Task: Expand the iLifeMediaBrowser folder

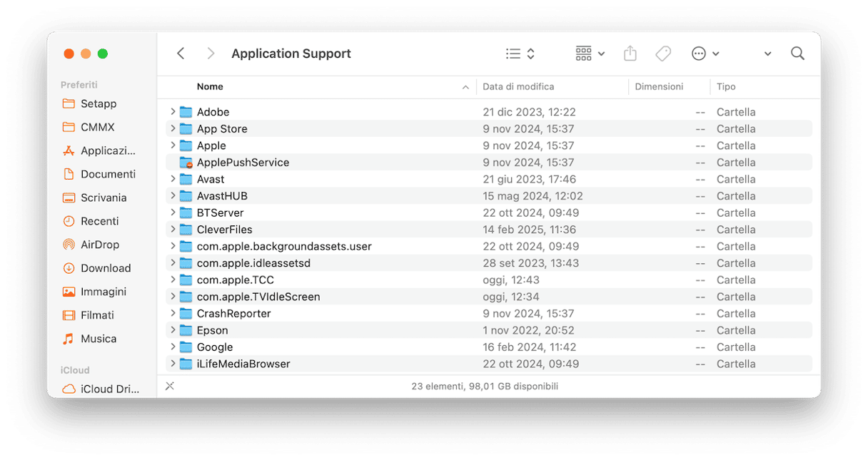Action: [x=173, y=364]
